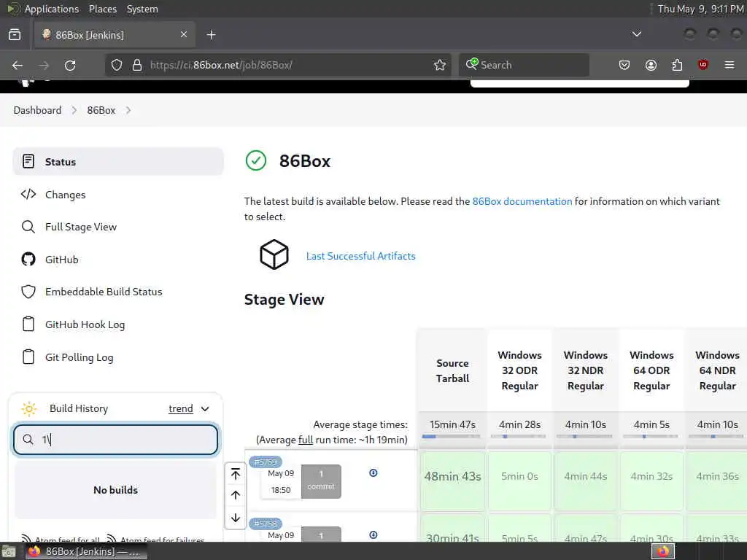747x560 pixels.
Task: Click the clock showing Thu May 9
Action: click(700, 9)
